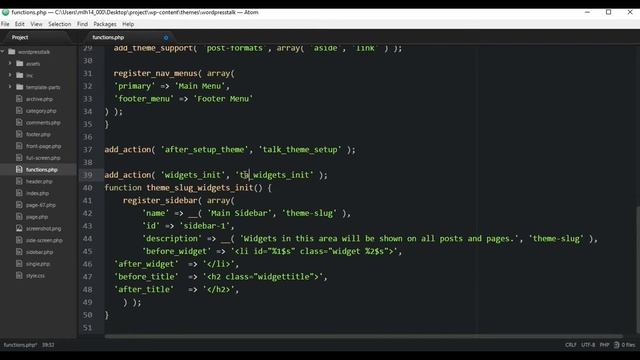Click the vertical editor scrollbar thumb

tap(638, 269)
